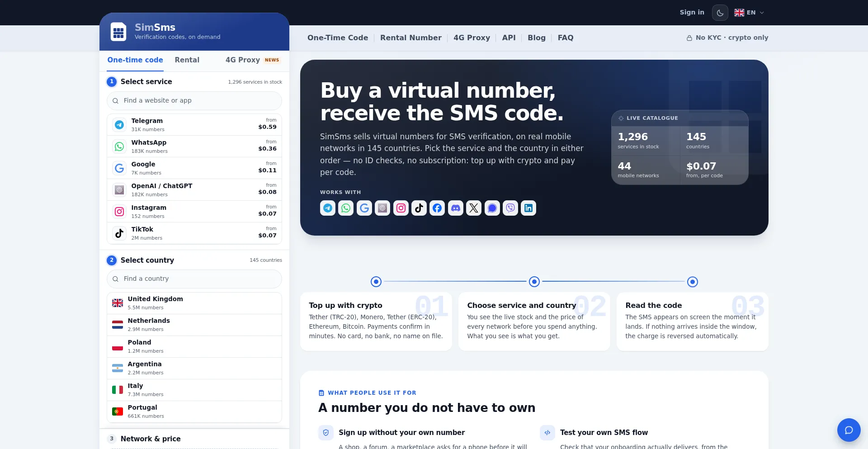Open the 4G Proxy sidebar tab marked NEWS
This screenshot has height=449, width=868.
pos(253,60)
